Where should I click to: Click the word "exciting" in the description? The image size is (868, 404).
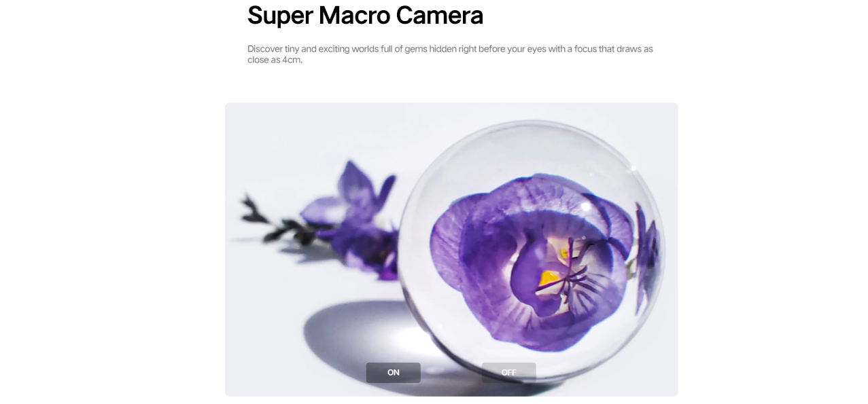point(333,49)
